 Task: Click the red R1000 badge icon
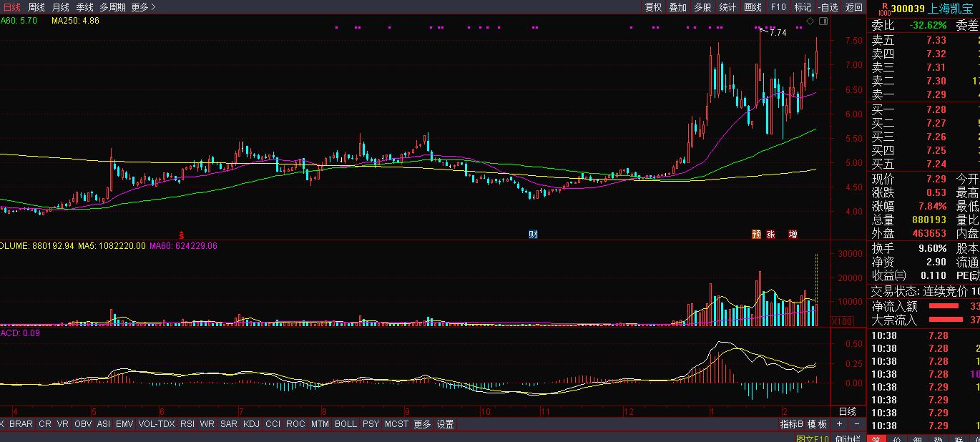[x=884, y=8]
